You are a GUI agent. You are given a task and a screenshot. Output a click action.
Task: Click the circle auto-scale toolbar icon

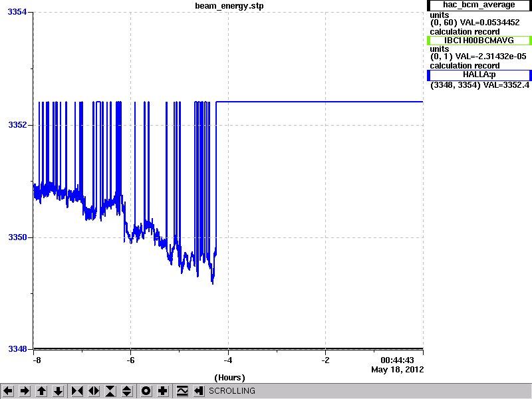point(146,391)
